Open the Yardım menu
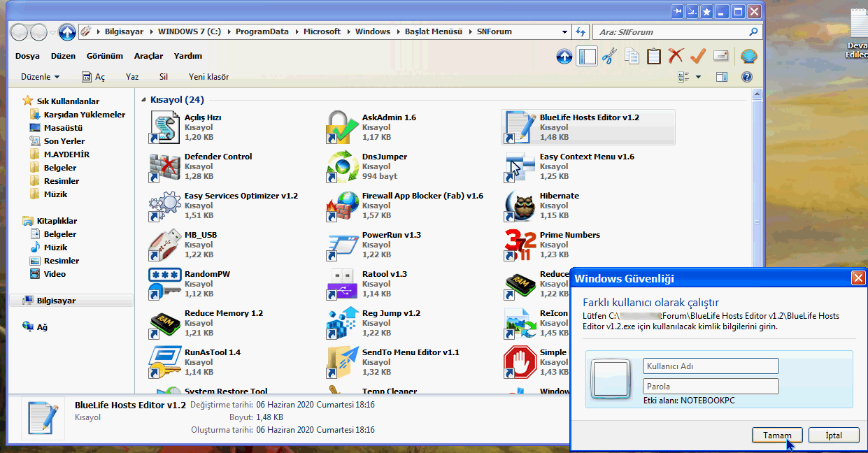The width and height of the screenshot is (868, 453). 187,56
